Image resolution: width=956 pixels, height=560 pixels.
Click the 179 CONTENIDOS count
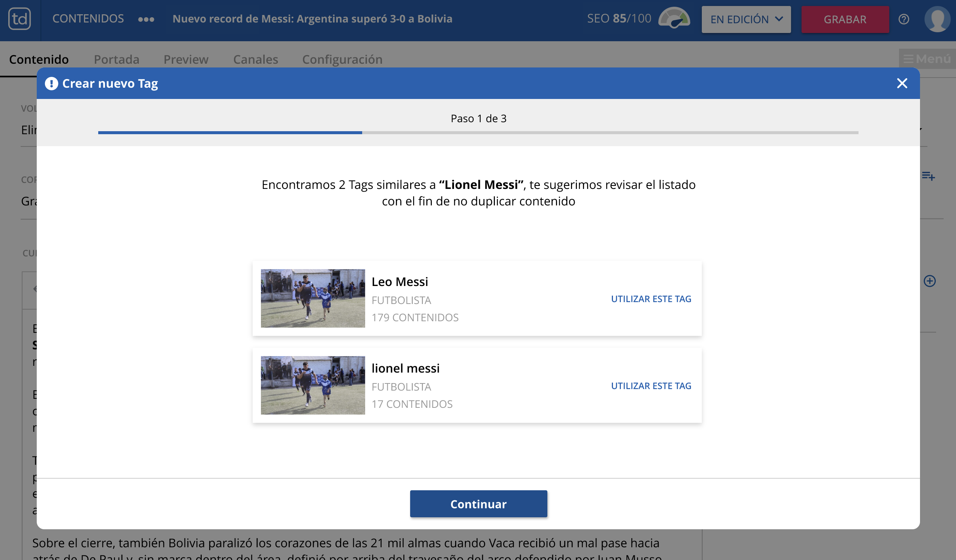click(415, 317)
